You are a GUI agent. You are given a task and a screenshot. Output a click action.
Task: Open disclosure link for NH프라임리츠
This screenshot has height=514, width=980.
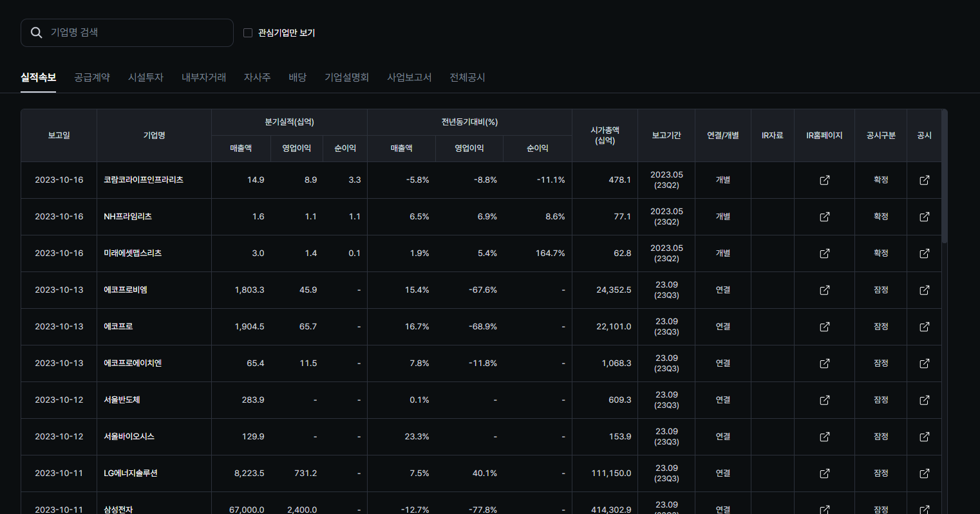925,217
